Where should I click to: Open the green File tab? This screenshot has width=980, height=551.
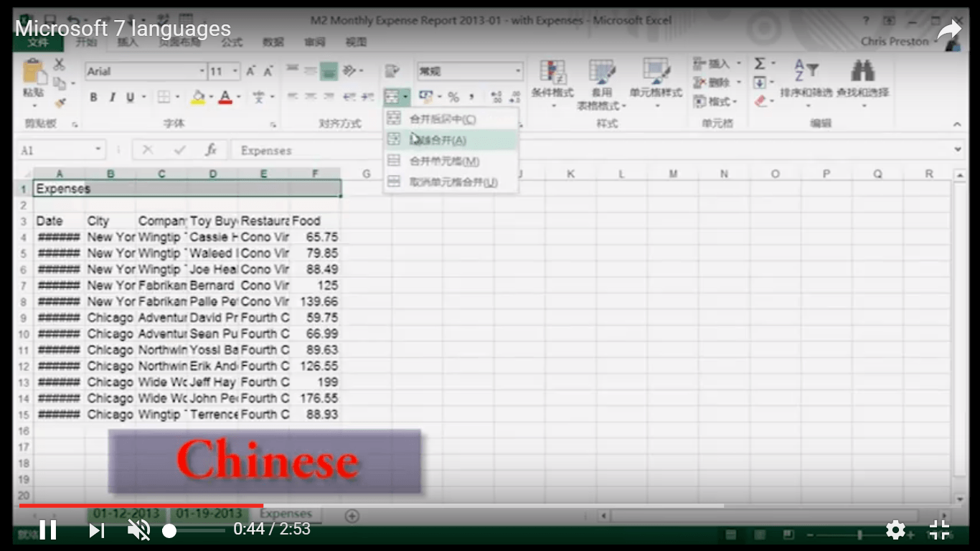click(37, 42)
